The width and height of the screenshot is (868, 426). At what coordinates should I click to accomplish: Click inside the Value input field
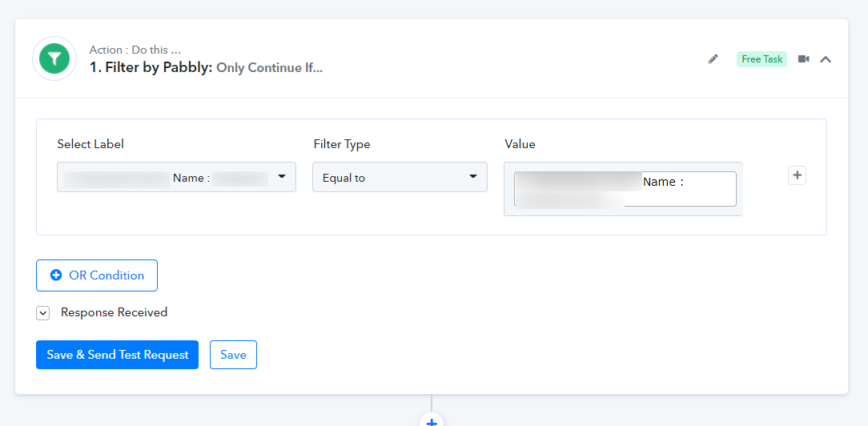tap(625, 189)
